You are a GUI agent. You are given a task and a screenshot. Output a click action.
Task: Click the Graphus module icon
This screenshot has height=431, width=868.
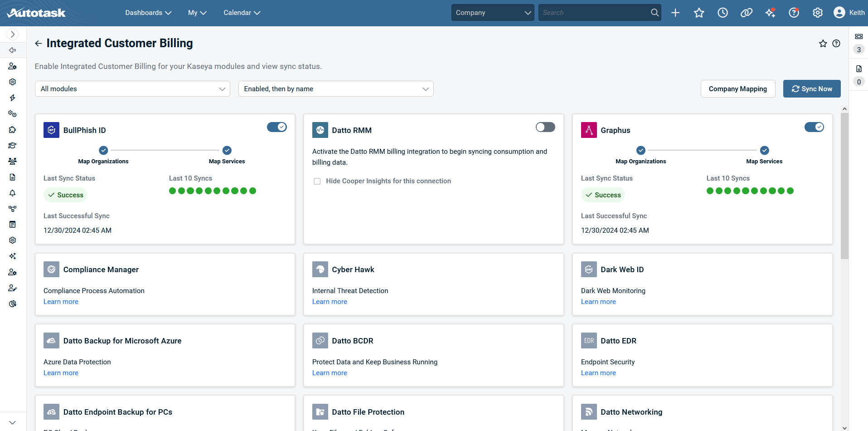click(x=589, y=130)
